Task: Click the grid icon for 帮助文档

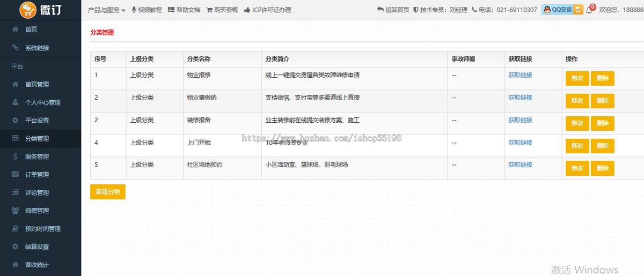Action: (x=171, y=10)
